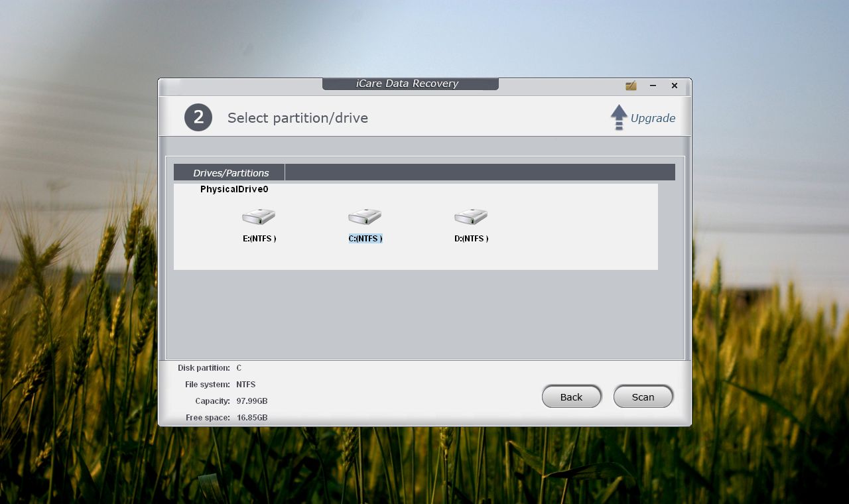Select the C: NTFS drive icon
Screen dimensions: 849x504
(365, 216)
